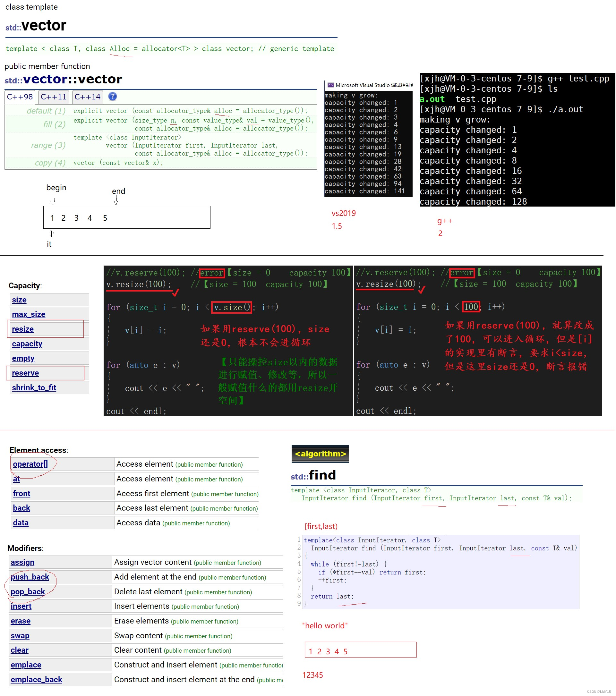Click the red 'g++' label
The width and height of the screenshot is (616, 696).
(x=445, y=221)
